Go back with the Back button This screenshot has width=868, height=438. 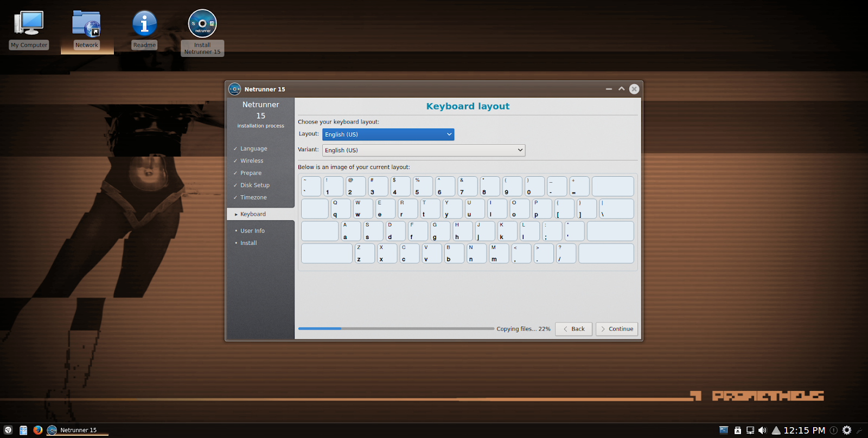[573, 329]
